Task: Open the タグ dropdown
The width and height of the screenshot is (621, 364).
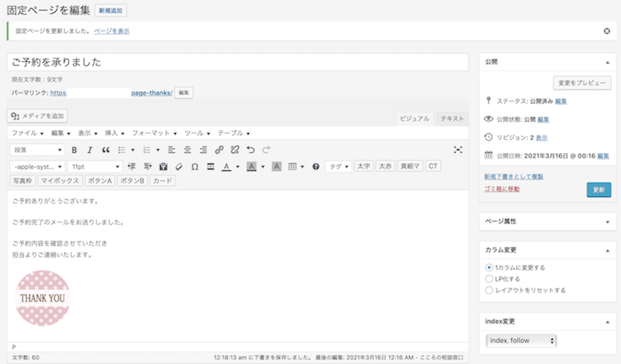Action: pos(339,167)
